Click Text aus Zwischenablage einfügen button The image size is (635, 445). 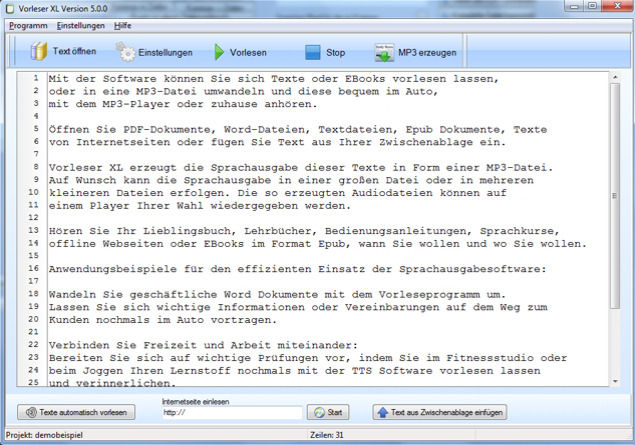click(440, 413)
